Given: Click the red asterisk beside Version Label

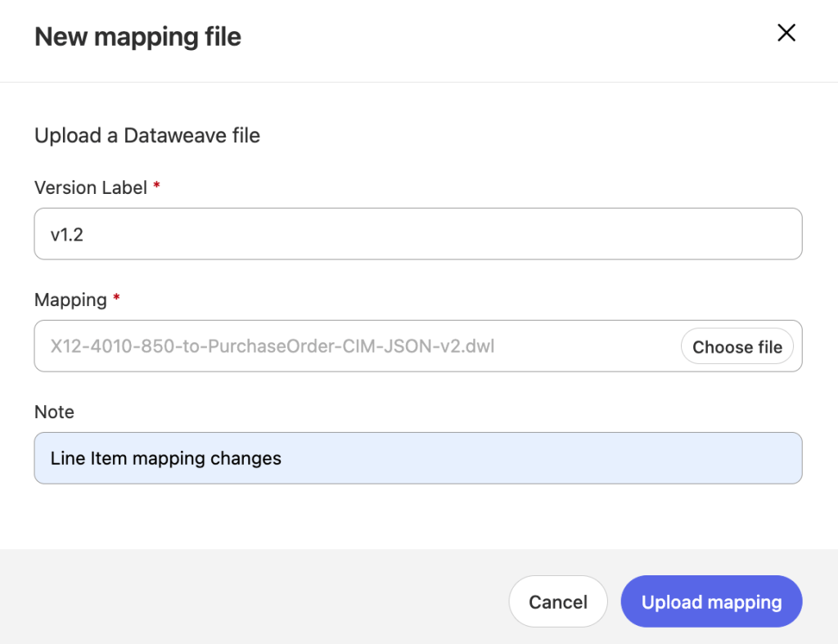Looking at the screenshot, I should [x=156, y=187].
